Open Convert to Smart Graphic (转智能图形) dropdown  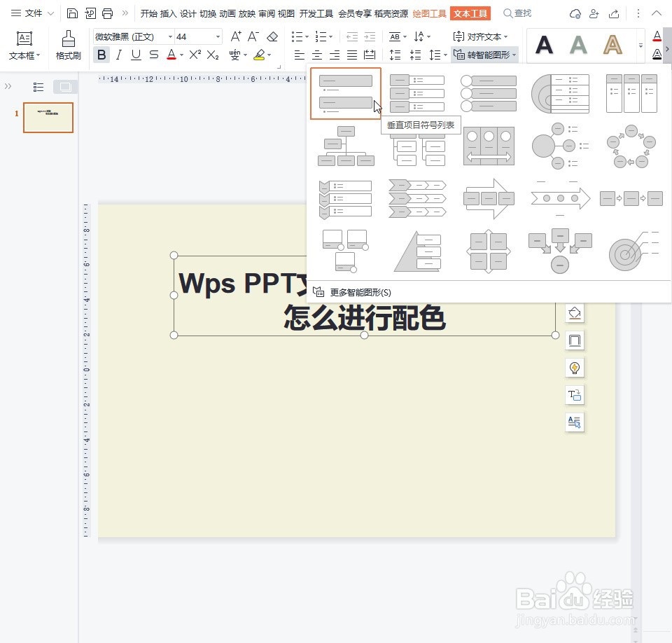click(485, 55)
